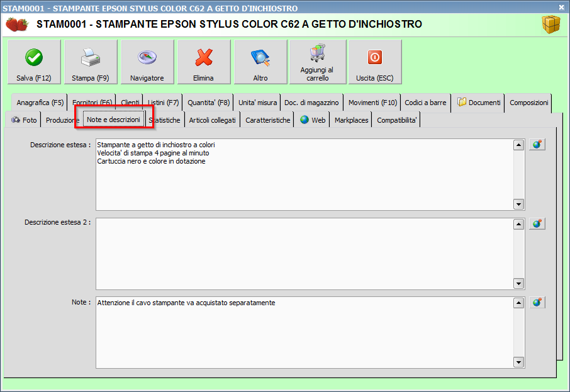Click the Elimina red X button

(204, 62)
